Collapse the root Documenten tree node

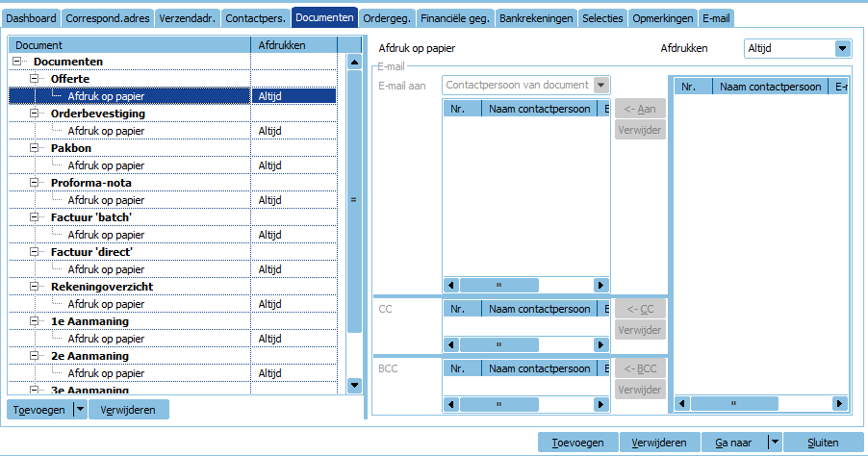pos(18,62)
